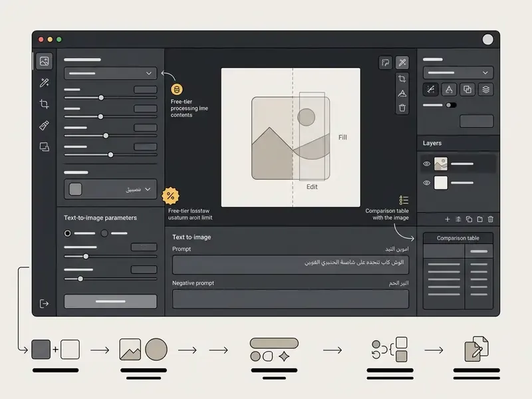Select the image tool in left sidebar

pos(44,61)
